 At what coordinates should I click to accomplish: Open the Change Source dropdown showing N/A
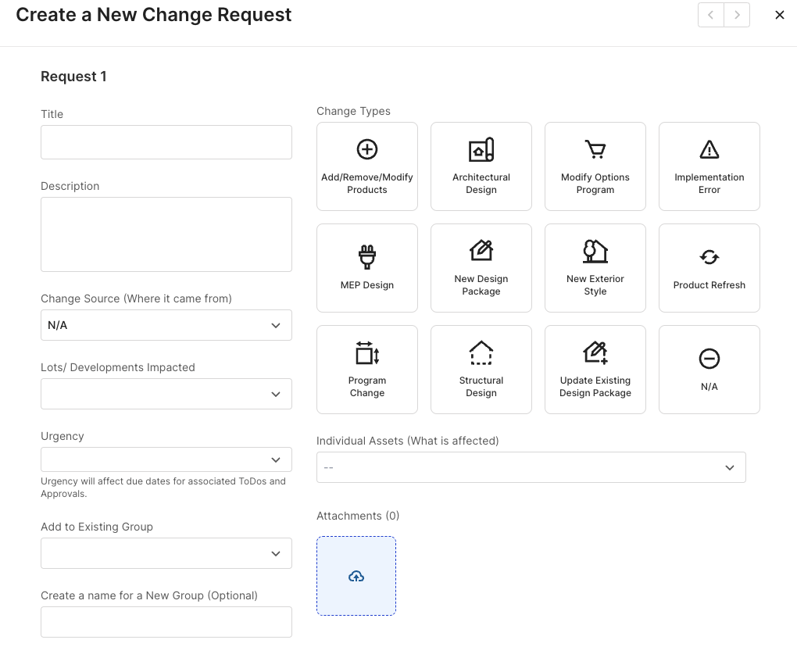pyautogui.click(x=166, y=325)
